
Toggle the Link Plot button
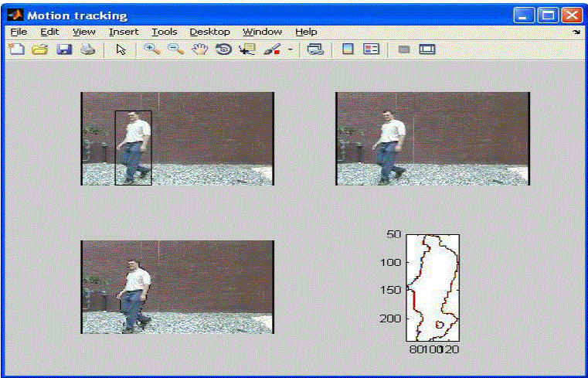coord(314,49)
